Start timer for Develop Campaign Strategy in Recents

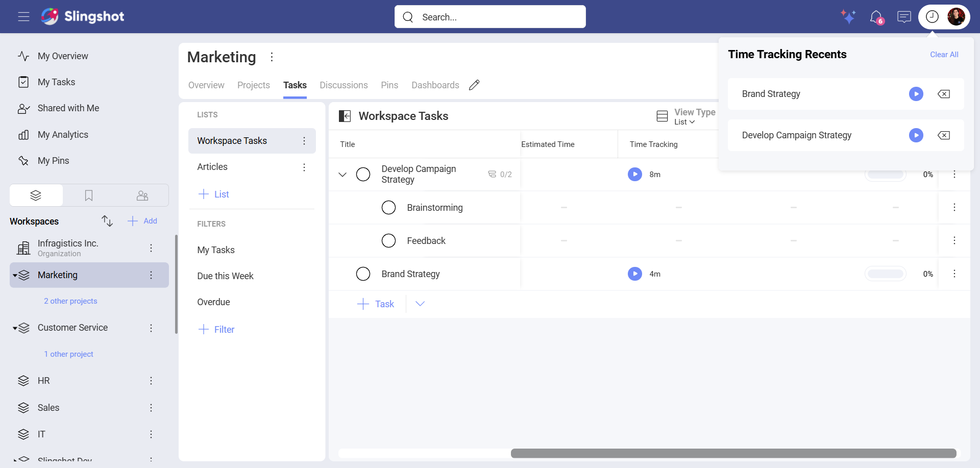coord(916,135)
